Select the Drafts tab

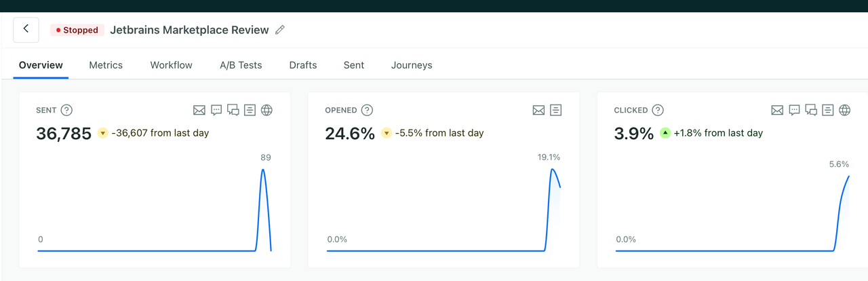click(x=303, y=65)
